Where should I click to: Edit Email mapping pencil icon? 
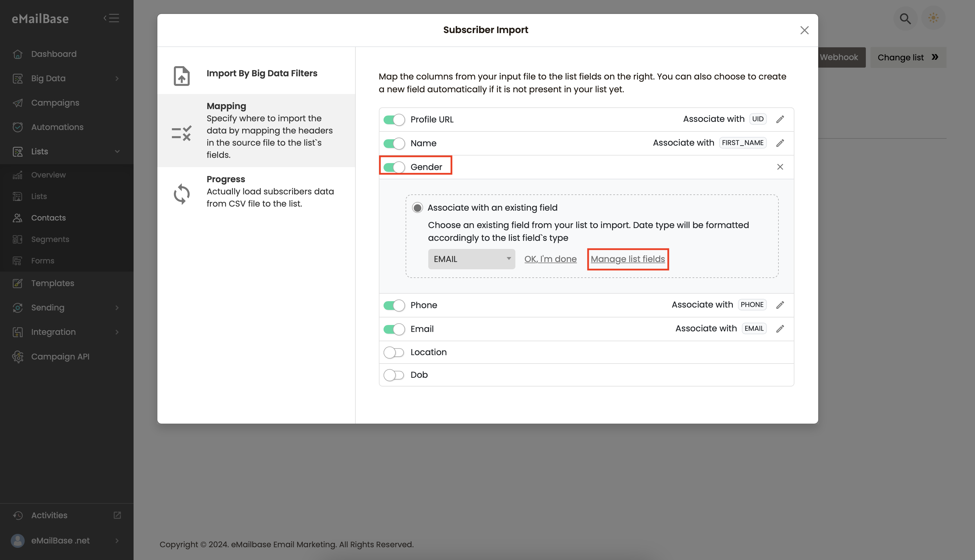[780, 329]
